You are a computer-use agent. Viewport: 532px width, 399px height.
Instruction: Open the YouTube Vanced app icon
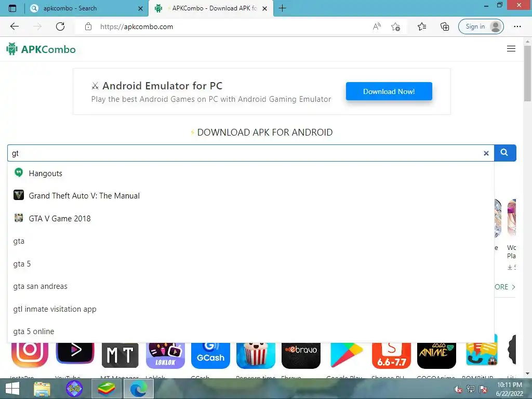point(75,353)
